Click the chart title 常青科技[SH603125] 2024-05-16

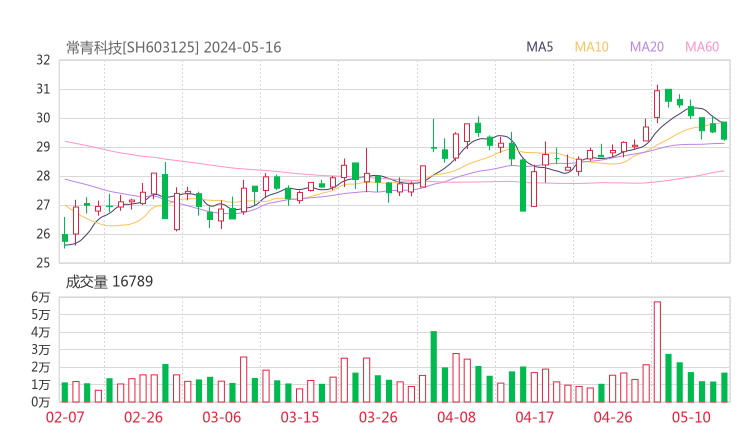pos(174,48)
